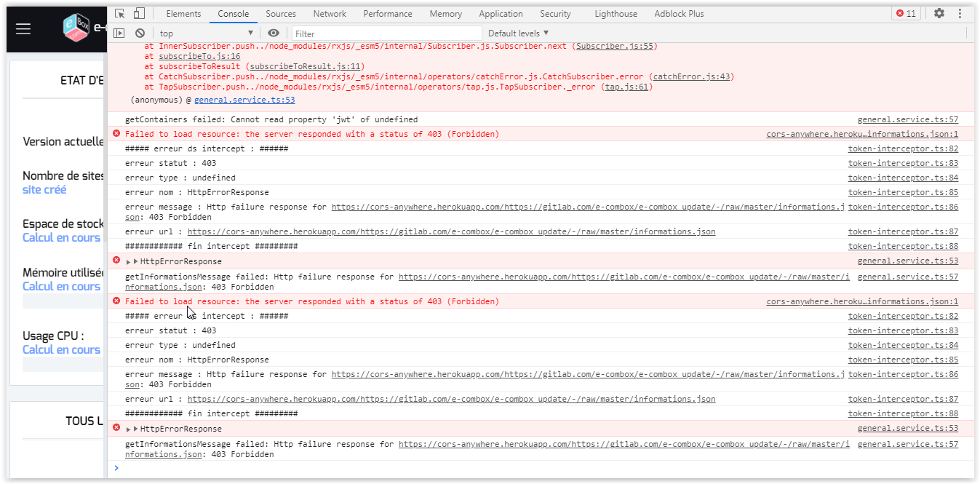Screen dimensions: 980x484
Task: Clear the console output
Action: coord(140,33)
